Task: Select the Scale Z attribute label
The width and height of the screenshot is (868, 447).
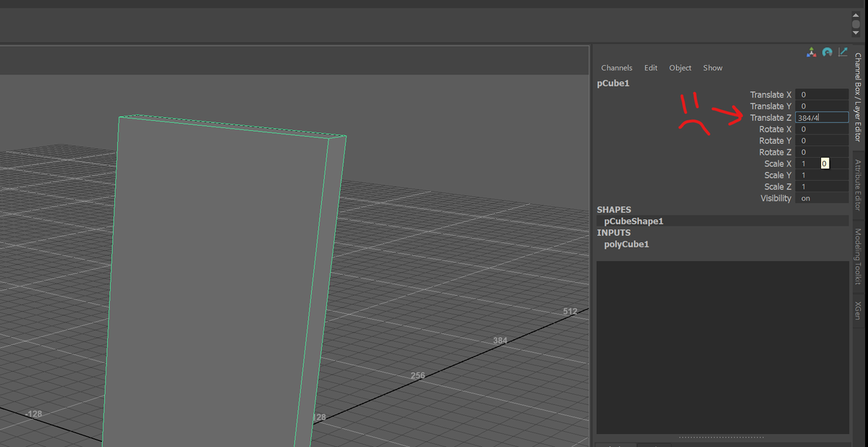Action: pyautogui.click(x=778, y=187)
